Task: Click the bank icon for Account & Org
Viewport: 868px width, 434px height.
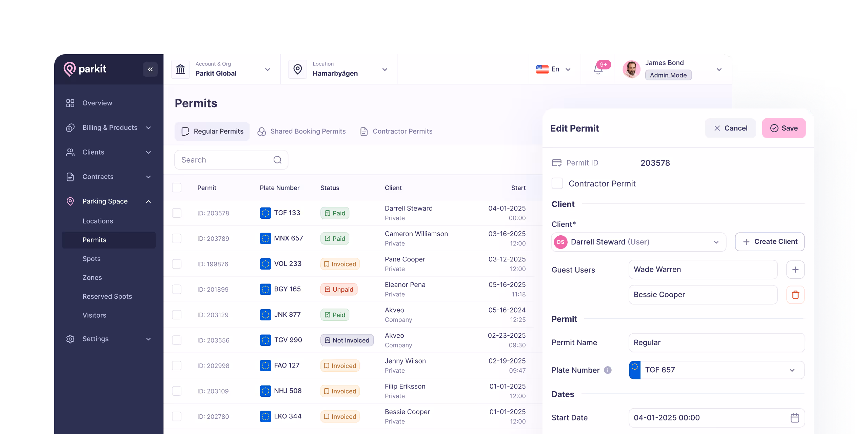Action: (x=180, y=69)
